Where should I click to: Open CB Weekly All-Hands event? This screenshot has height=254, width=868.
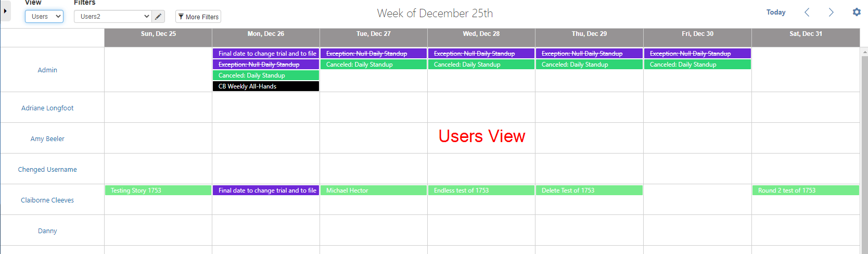[x=266, y=86]
